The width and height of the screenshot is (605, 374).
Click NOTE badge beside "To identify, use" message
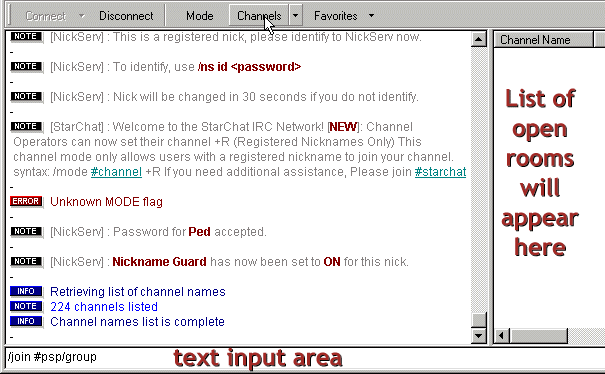coord(26,67)
